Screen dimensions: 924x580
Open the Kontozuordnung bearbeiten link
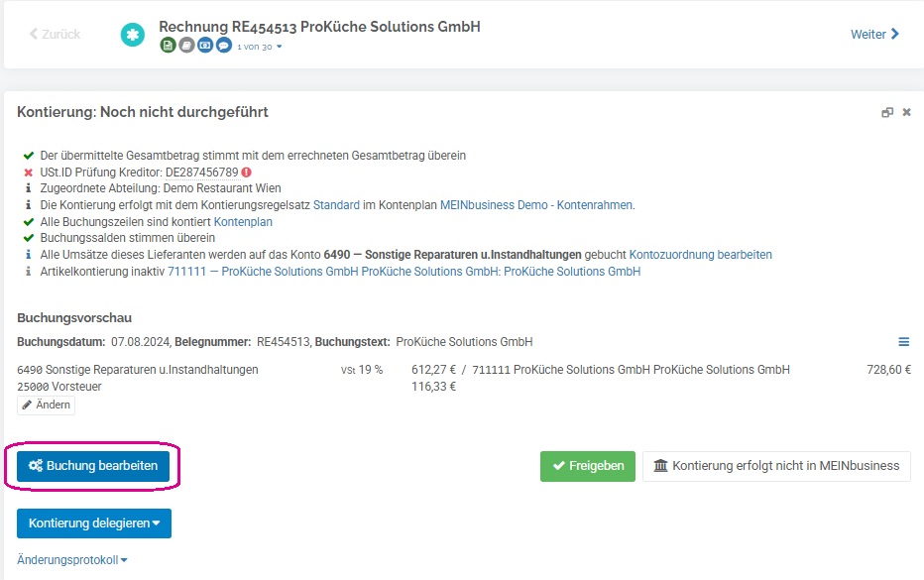tap(701, 255)
